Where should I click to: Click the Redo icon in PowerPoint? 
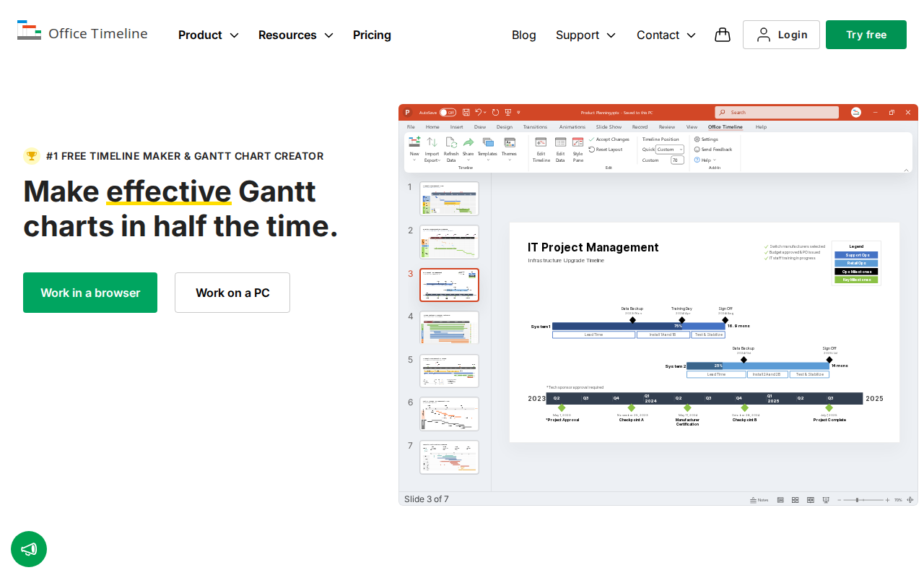pyautogui.click(x=495, y=112)
